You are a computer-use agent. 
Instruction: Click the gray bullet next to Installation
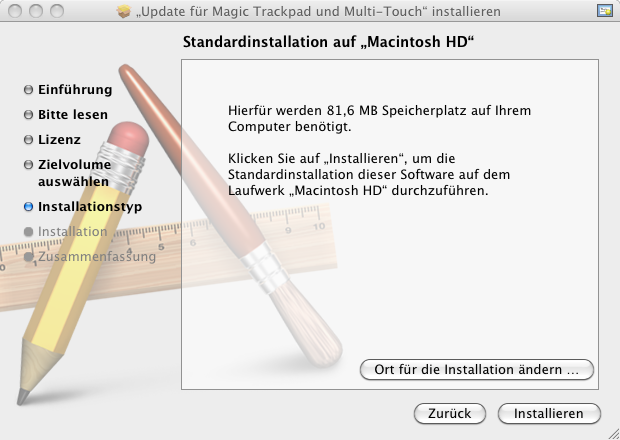tap(29, 232)
